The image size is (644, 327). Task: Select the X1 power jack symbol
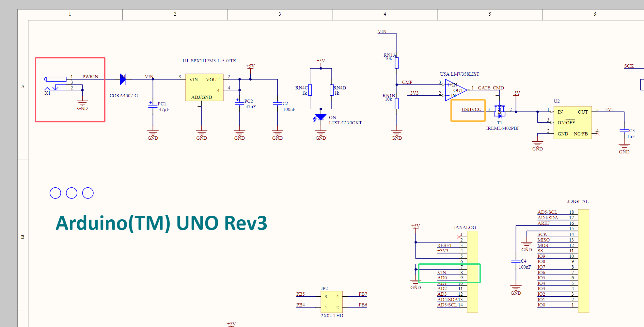point(56,79)
